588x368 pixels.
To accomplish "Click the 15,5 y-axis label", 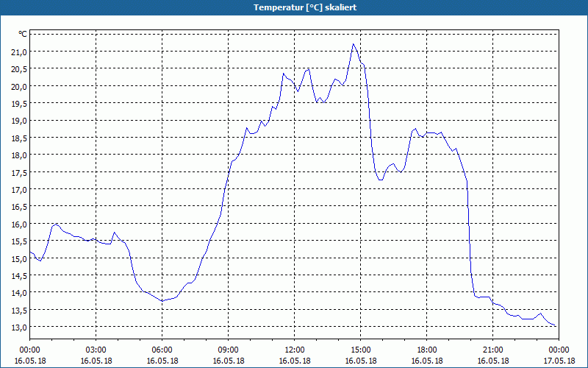I will pyautogui.click(x=19, y=241).
